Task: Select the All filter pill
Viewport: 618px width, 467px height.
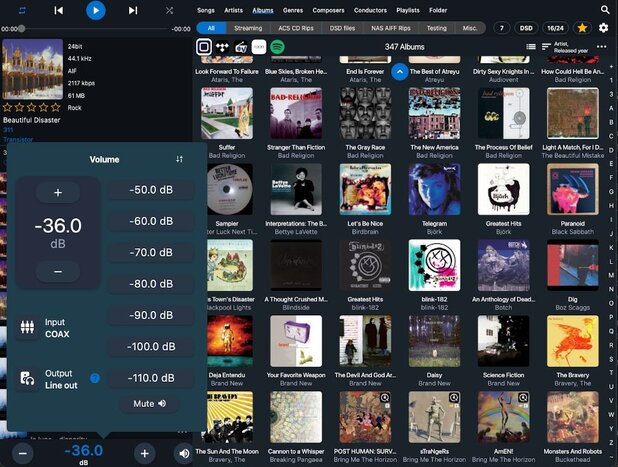Action: [x=211, y=28]
